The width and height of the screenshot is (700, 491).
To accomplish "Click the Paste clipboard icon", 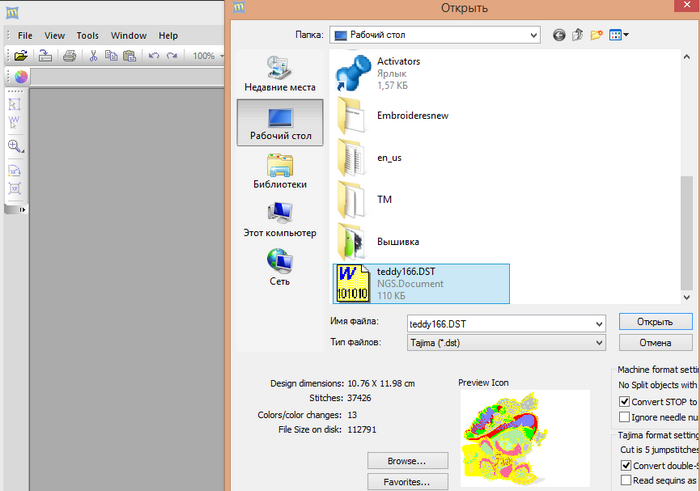I will coord(129,56).
